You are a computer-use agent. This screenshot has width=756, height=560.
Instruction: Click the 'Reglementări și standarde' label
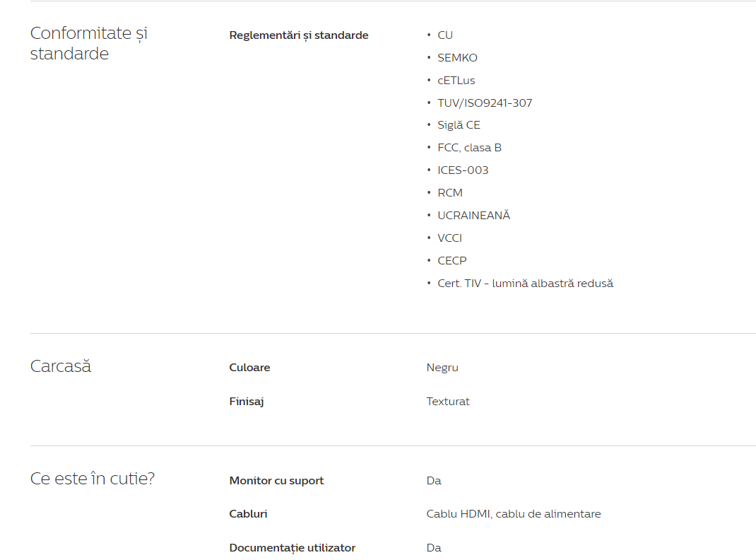coord(299,35)
